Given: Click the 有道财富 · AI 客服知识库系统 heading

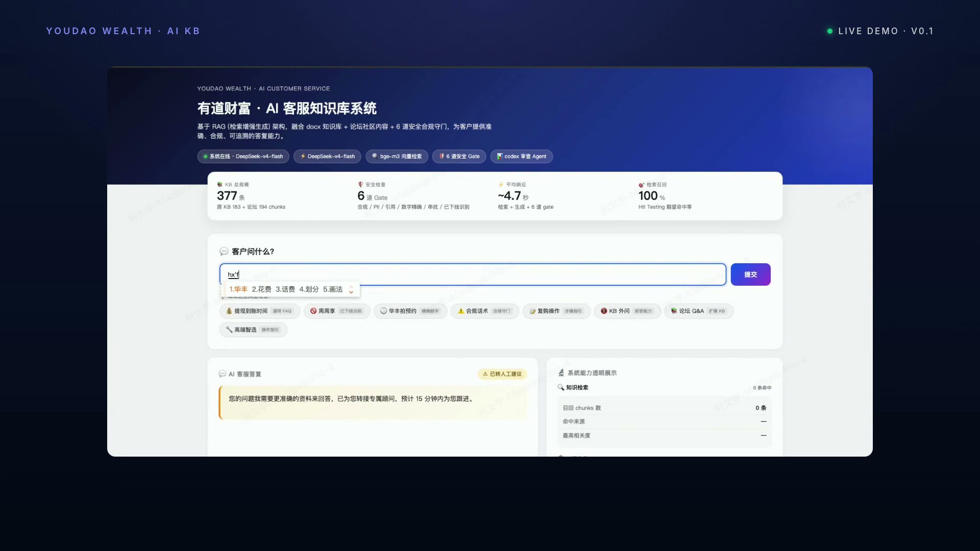Looking at the screenshot, I should coord(287,109).
